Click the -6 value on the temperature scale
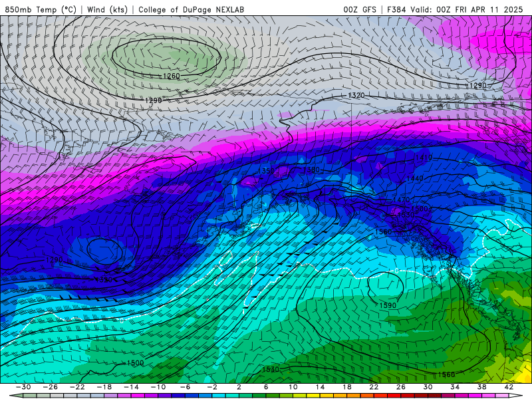 tap(186, 387)
